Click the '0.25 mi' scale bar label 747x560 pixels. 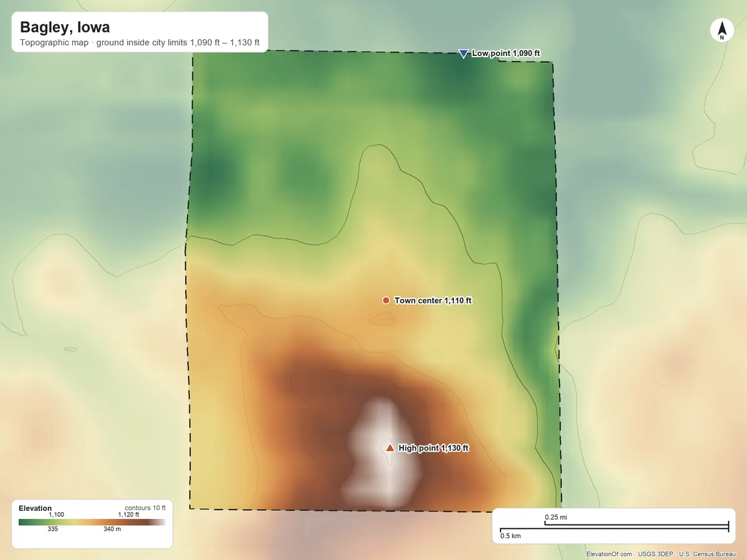coord(556,517)
